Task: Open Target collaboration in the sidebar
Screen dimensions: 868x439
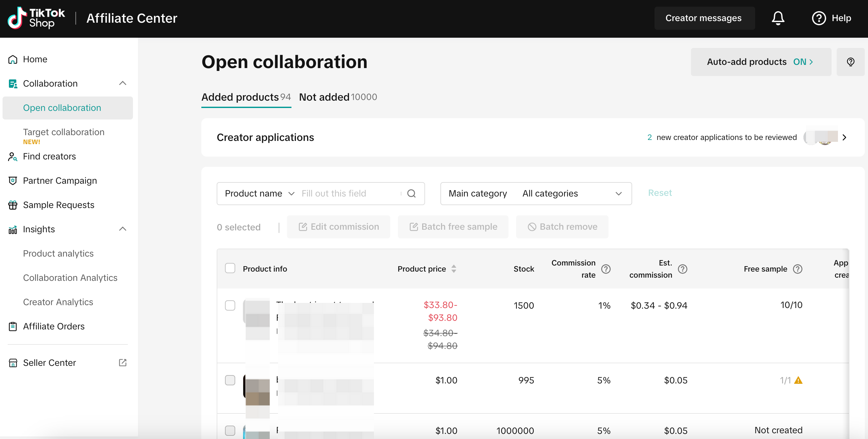Action: coord(64,132)
